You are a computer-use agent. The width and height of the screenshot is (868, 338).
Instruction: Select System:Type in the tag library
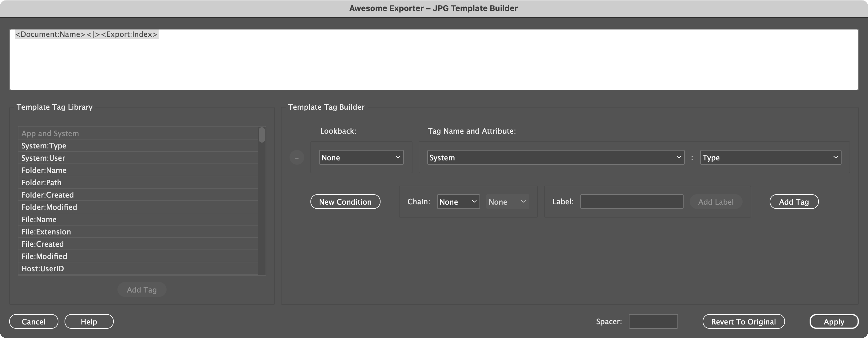[x=138, y=146]
